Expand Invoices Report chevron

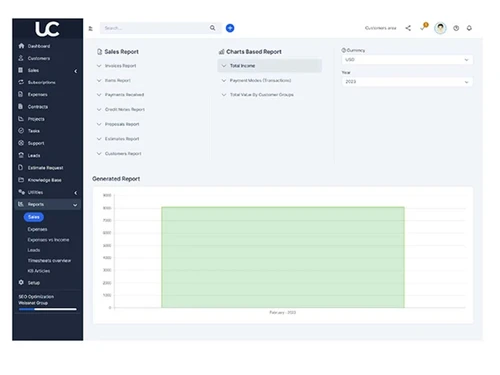[x=99, y=66]
